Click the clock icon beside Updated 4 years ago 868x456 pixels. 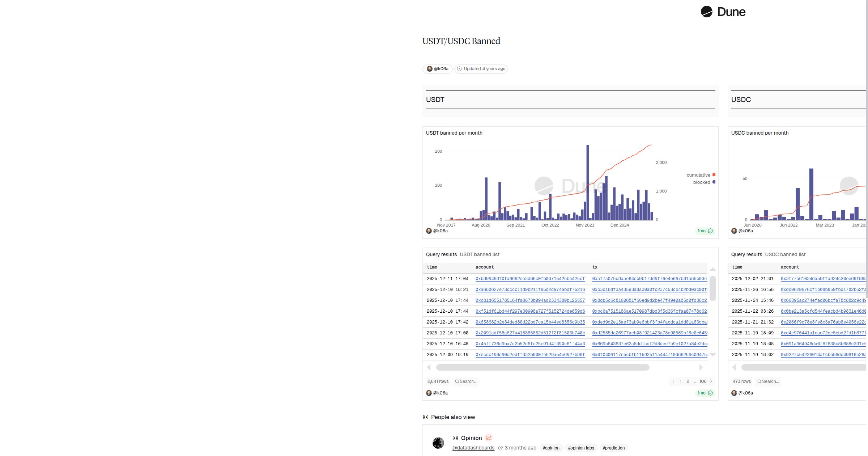459,69
